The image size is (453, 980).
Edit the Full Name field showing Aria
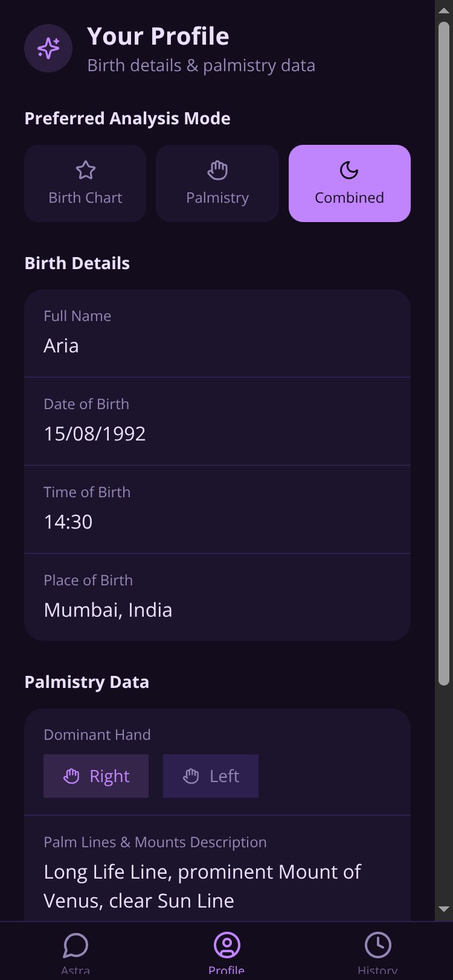point(217,333)
